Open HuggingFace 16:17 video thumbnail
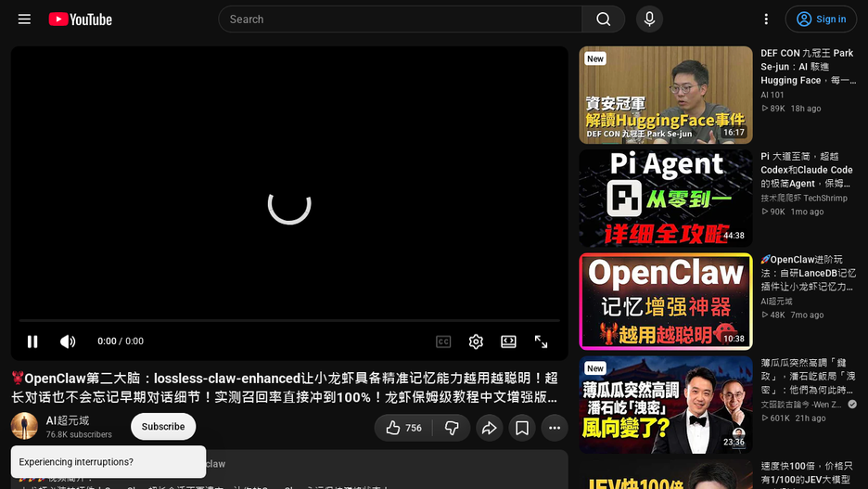 (x=666, y=95)
